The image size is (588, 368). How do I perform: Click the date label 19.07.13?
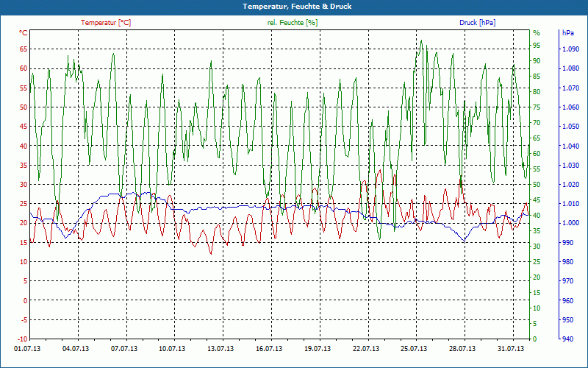(x=318, y=349)
